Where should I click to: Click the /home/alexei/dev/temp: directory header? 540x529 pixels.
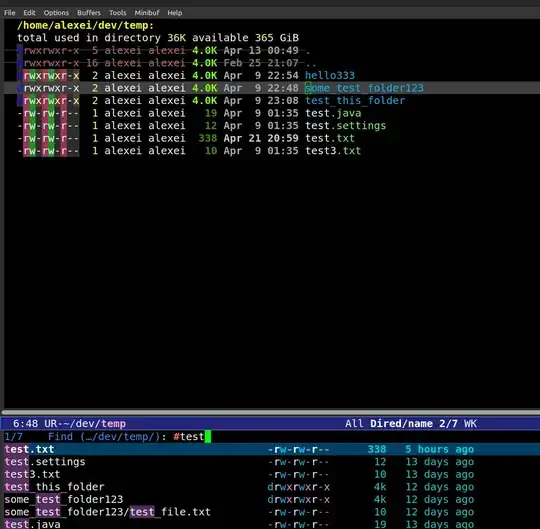[85, 25]
